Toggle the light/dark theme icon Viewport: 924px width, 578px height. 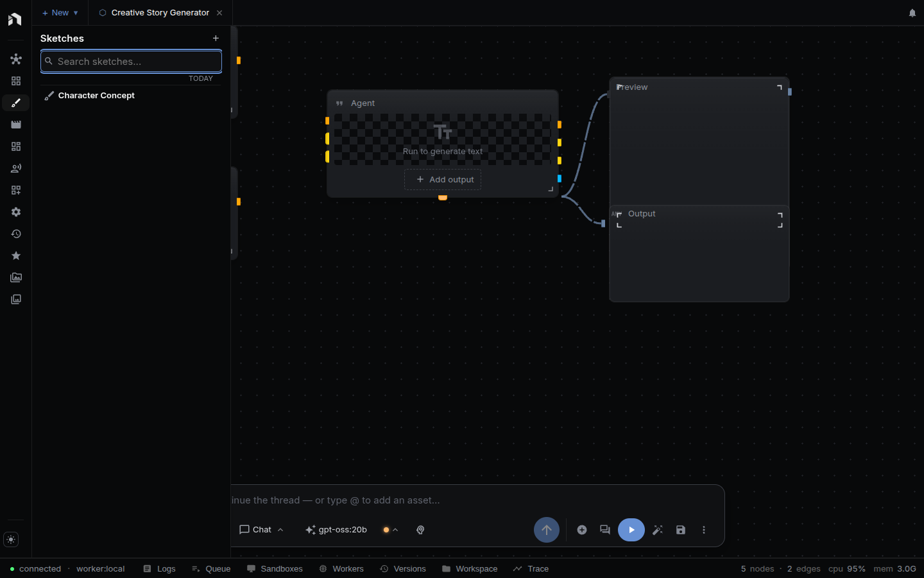[x=11, y=539]
